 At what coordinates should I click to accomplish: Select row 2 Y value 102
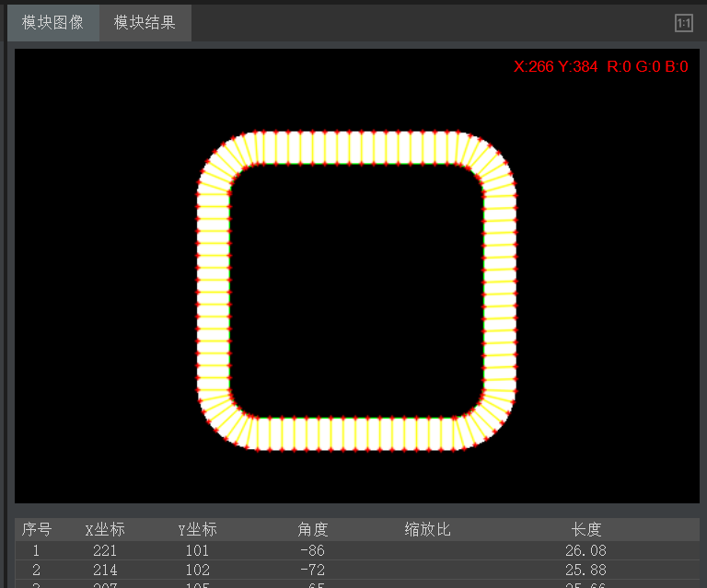(198, 570)
